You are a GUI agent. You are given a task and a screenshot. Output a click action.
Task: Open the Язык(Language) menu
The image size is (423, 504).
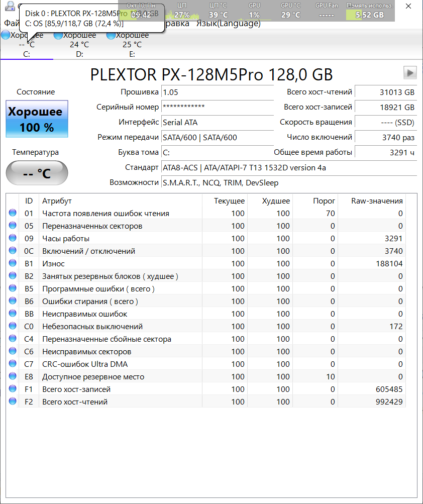pyautogui.click(x=229, y=24)
